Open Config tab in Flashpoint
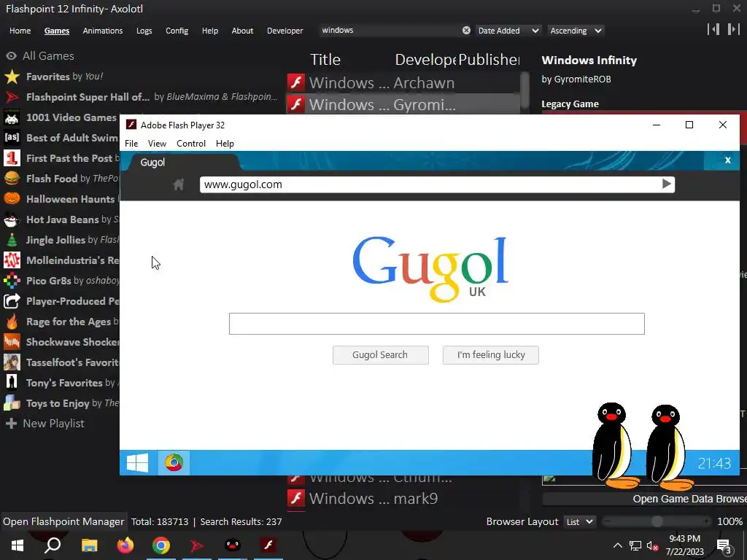Screen dimensions: 747x560 click(x=177, y=31)
